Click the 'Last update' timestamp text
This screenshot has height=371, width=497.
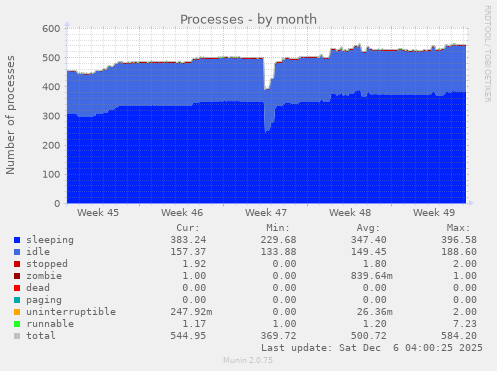pos(372,348)
